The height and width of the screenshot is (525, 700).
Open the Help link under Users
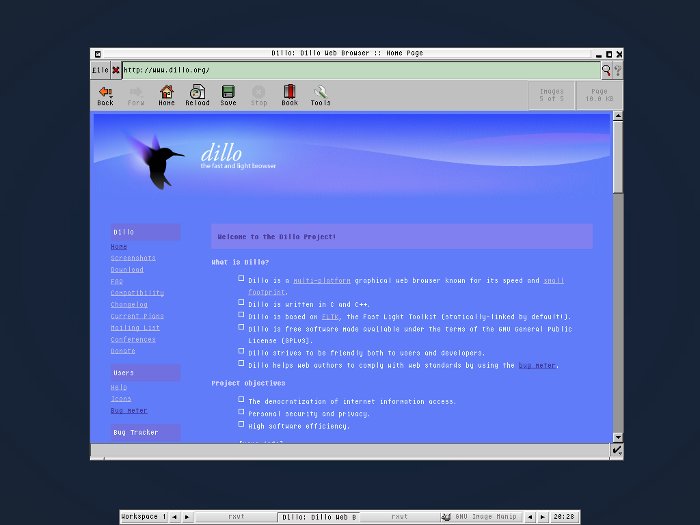[119, 387]
